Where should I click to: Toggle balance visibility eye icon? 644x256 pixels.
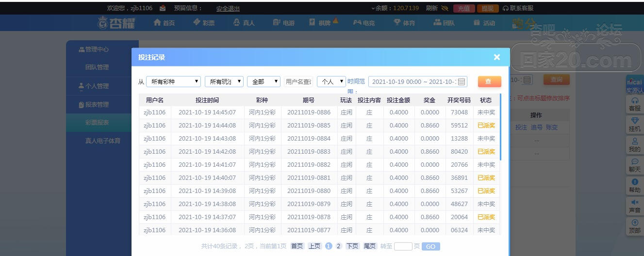pos(445,8)
